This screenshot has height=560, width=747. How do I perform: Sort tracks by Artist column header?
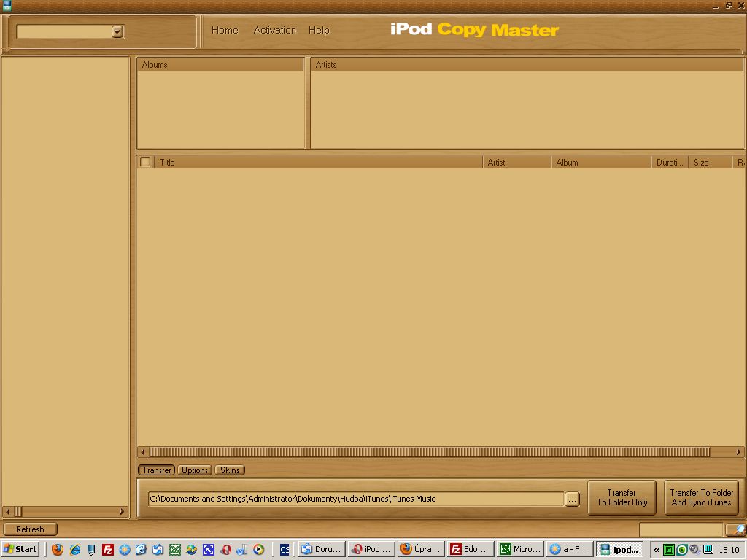coord(517,163)
